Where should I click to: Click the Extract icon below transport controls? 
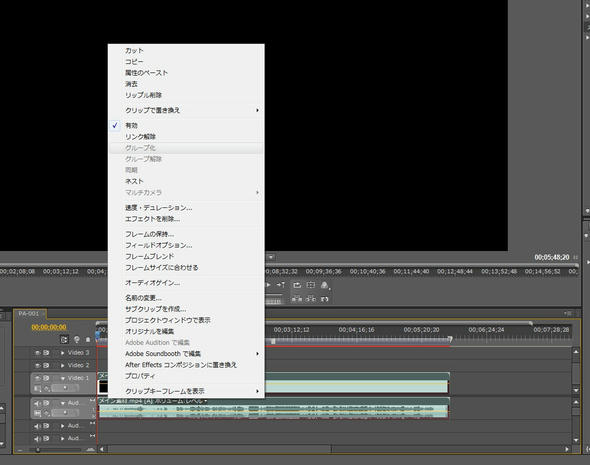tap(310, 299)
